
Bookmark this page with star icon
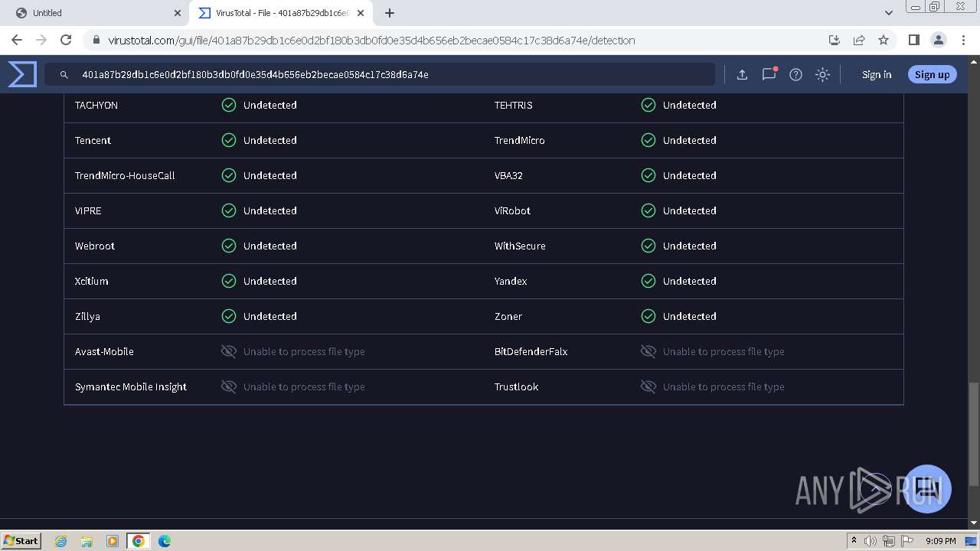(884, 40)
